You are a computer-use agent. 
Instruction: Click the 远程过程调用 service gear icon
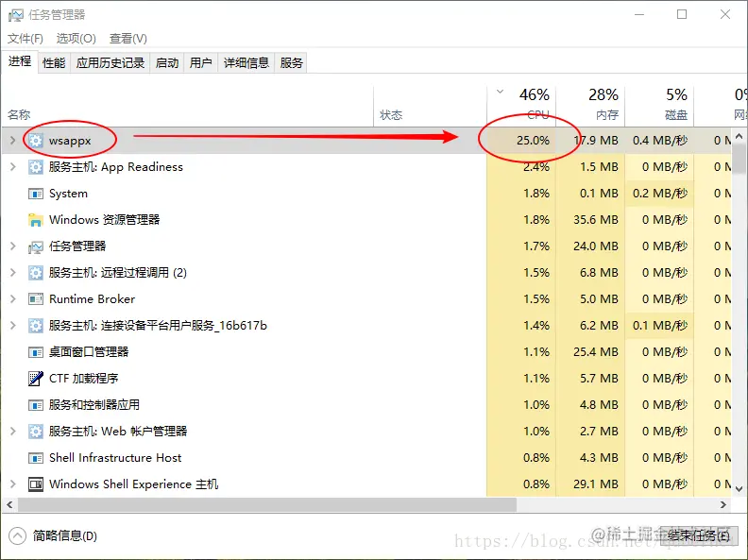coord(36,273)
